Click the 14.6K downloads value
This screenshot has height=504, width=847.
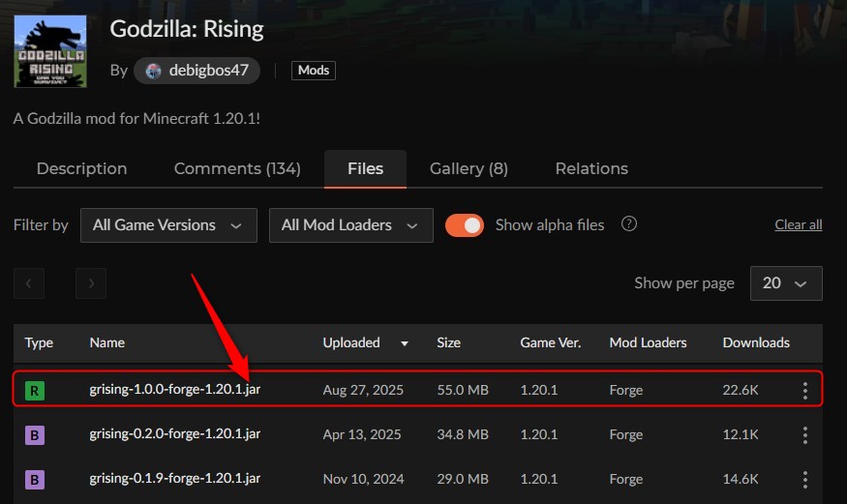(741, 479)
